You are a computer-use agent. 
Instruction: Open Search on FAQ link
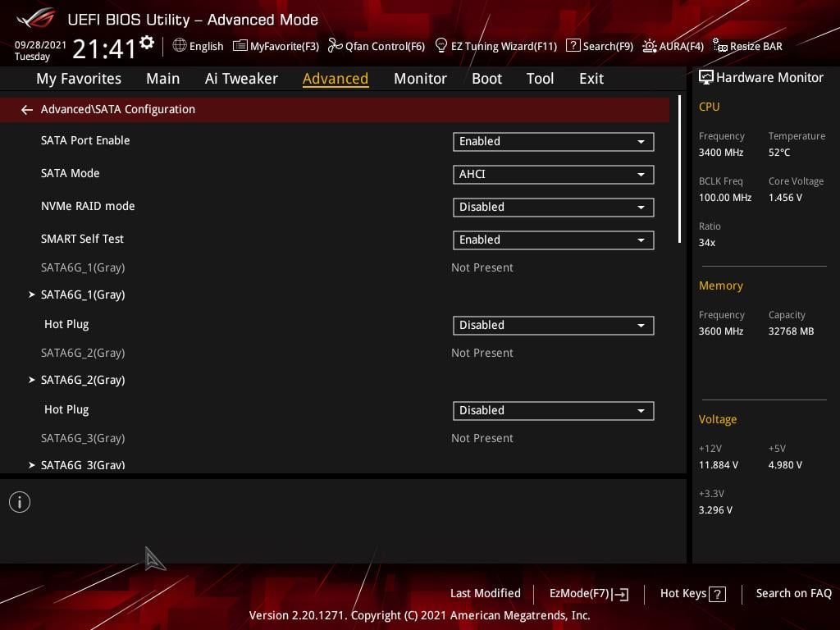click(x=793, y=593)
